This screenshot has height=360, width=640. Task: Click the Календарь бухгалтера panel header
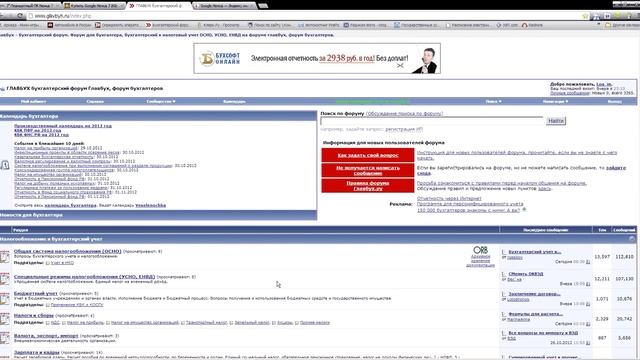[x=158, y=116]
